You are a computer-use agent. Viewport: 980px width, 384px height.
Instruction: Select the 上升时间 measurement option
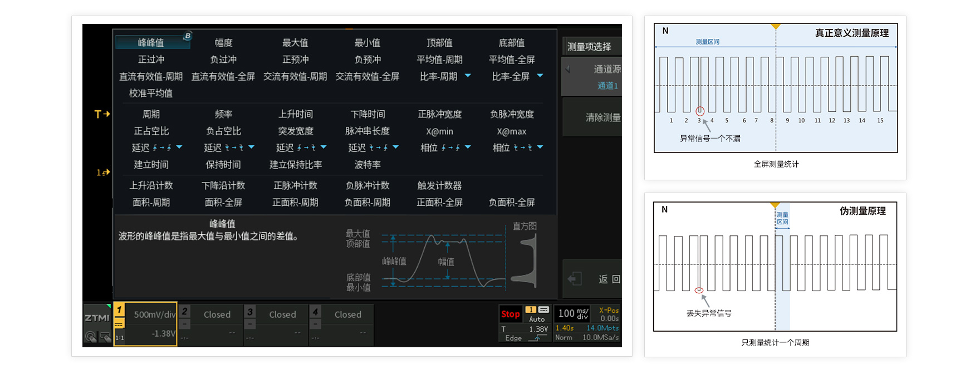coord(296,114)
